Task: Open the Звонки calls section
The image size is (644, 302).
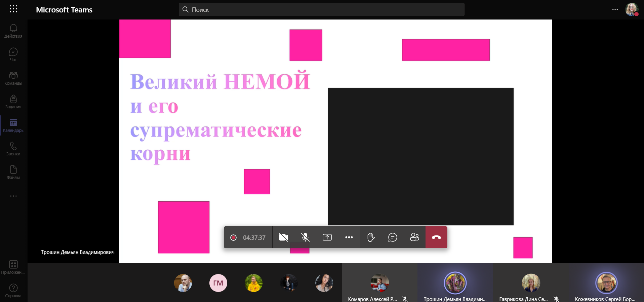Action: click(13, 149)
